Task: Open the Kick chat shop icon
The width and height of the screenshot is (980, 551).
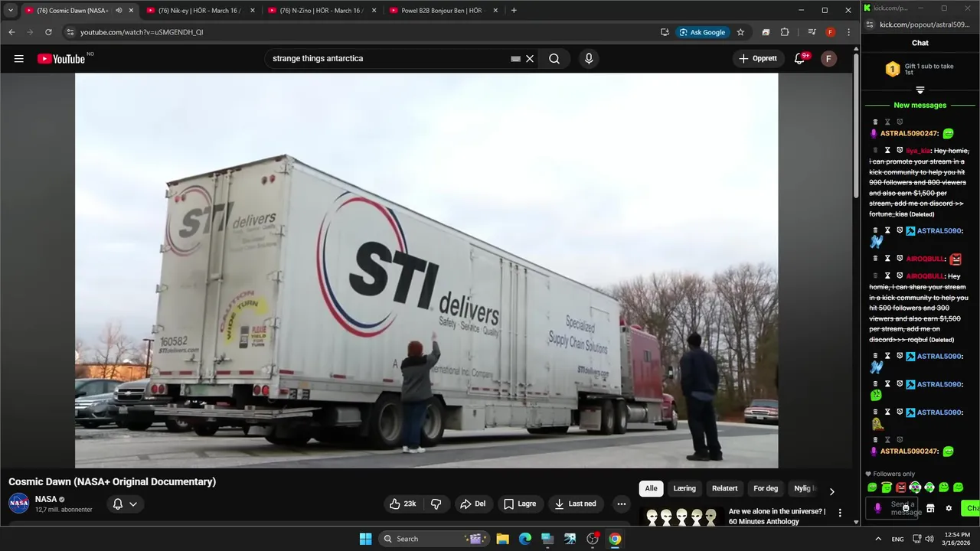Action: 930,508
